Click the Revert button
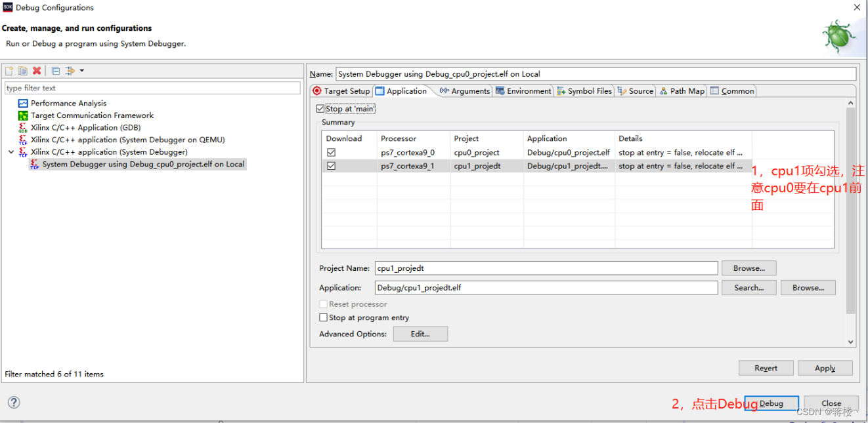Screen dimensions: 868x423 pos(766,368)
